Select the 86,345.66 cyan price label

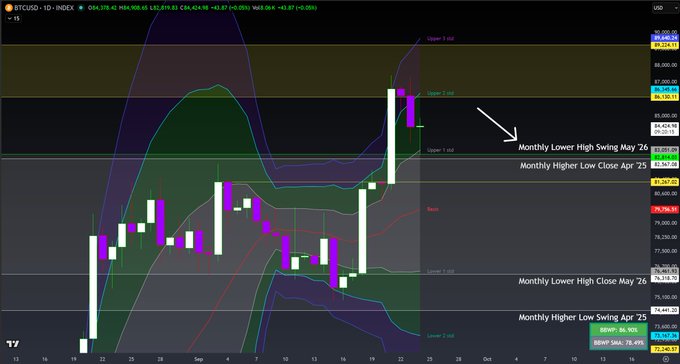665,89
